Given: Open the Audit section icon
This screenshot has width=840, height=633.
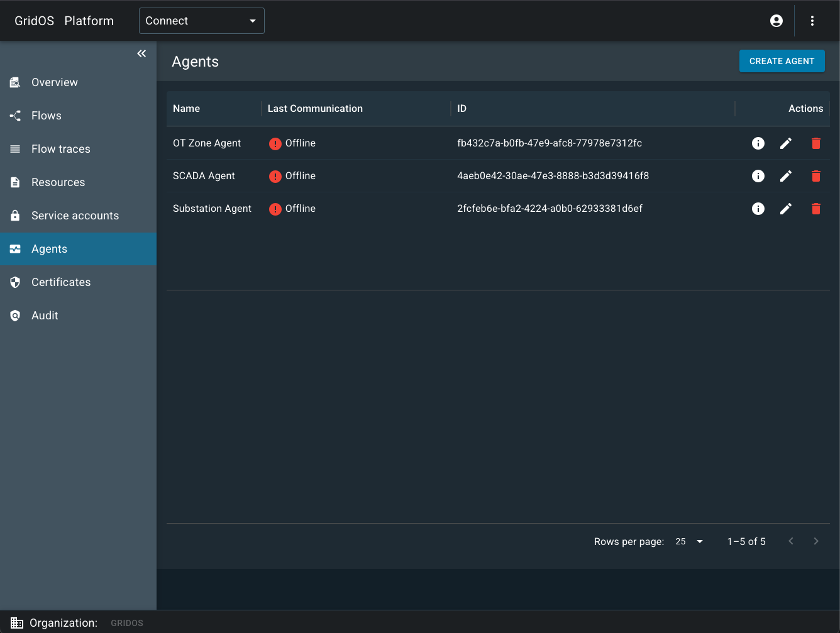Looking at the screenshot, I should (x=15, y=316).
